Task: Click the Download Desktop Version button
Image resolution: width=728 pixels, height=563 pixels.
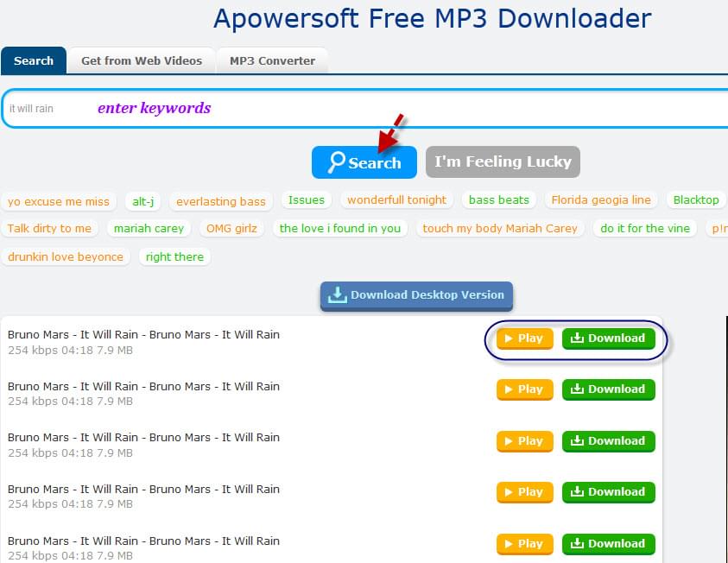Action: [x=416, y=295]
